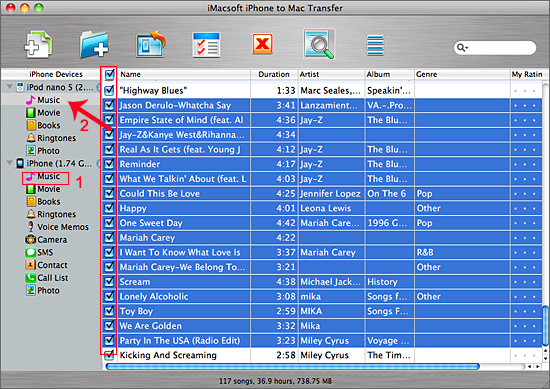Viewport: 550px width, 389px height.
Task: Click the red X delete toolbar icon
Action: (262, 44)
